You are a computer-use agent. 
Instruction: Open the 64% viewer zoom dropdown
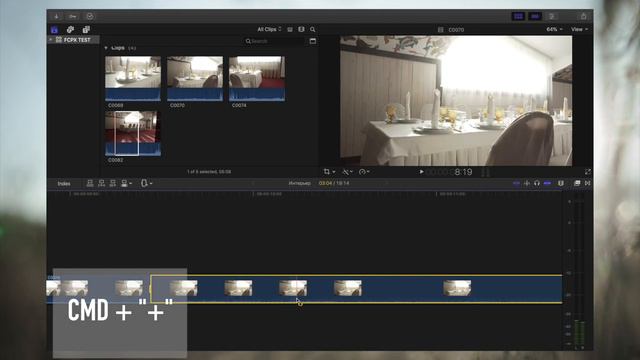tap(554, 29)
